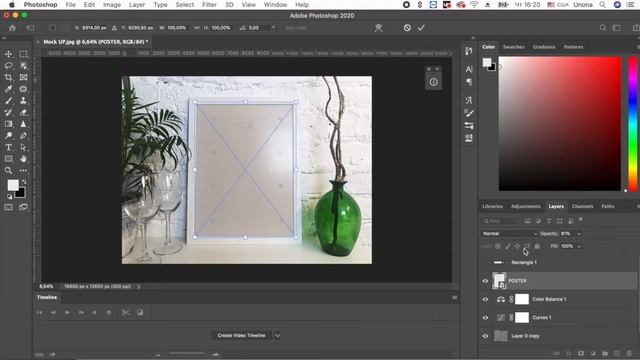Viewport: 640px width, 360px height.
Task: Open the Timeline panel menu
Action: tap(455, 298)
